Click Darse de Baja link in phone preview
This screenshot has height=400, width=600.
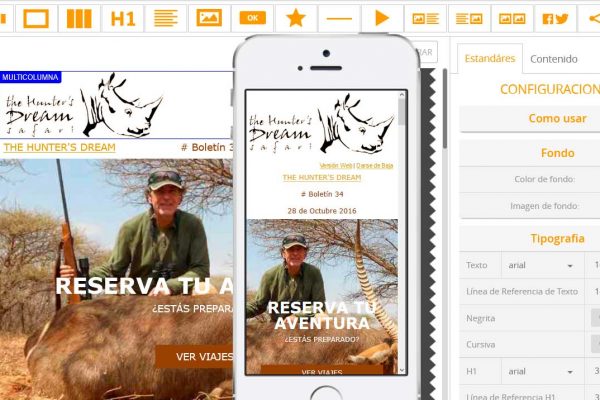[x=375, y=165]
